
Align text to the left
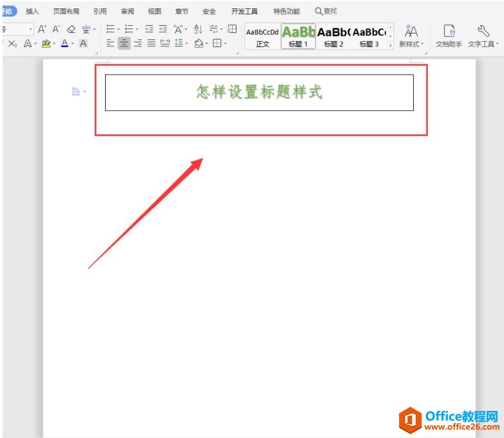(110, 43)
